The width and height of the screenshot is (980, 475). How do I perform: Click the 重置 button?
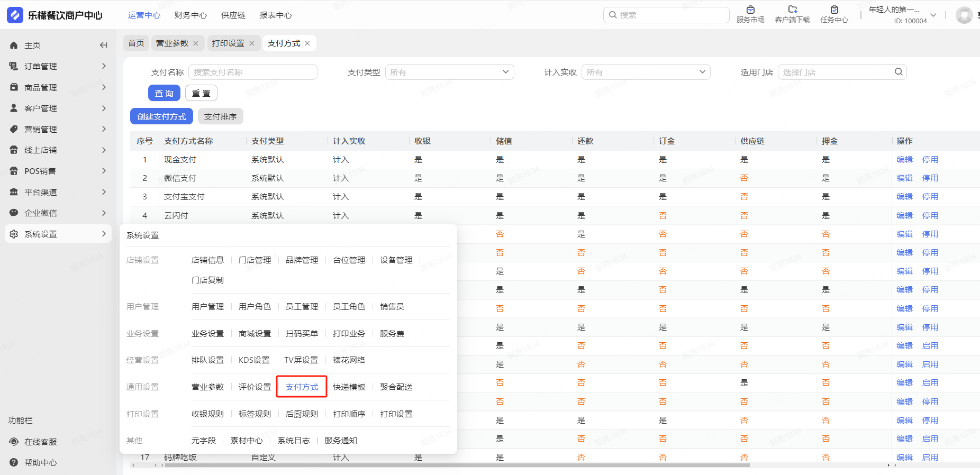click(x=201, y=93)
